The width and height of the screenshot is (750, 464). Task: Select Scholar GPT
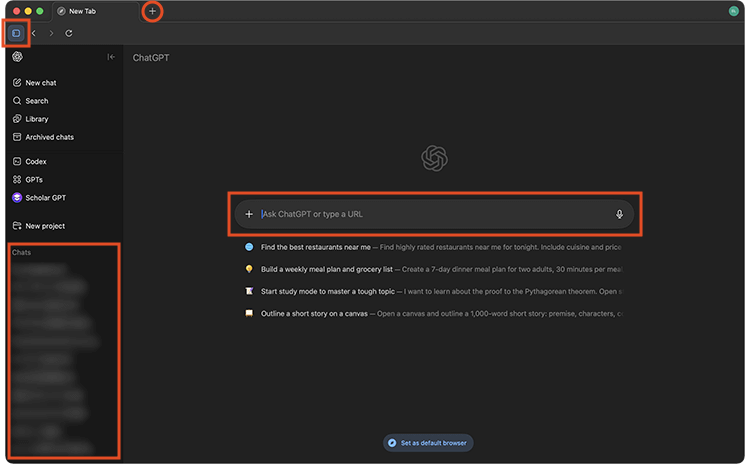pyautogui.click(x=46, y=198)
